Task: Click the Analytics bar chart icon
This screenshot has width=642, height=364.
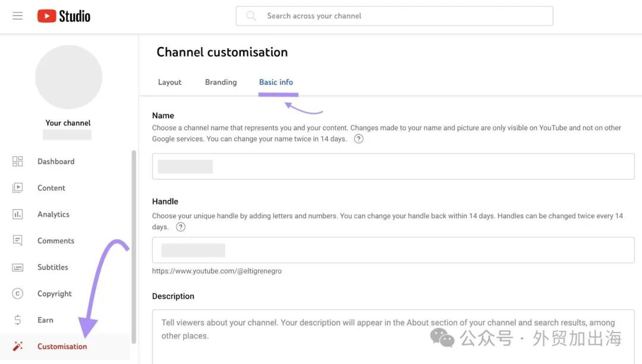Action: pos(18,214)
